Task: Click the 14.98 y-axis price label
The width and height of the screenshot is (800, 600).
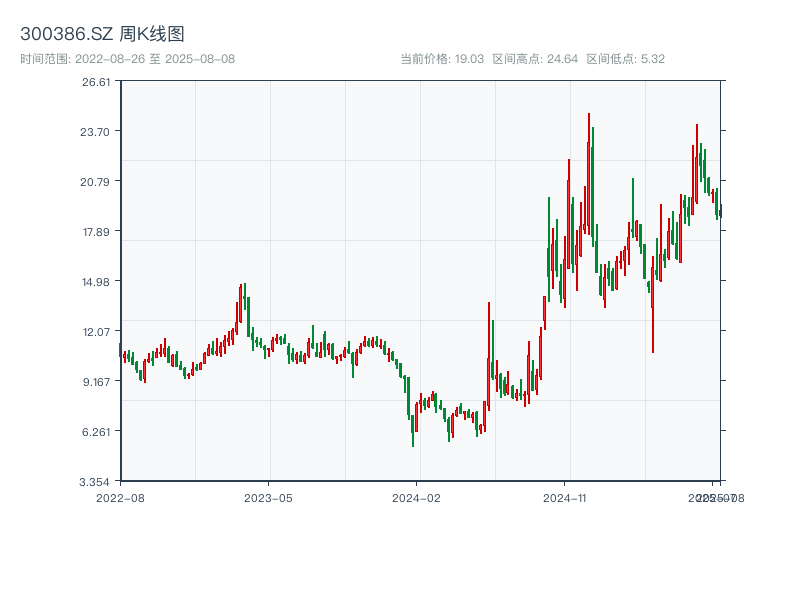Action: 96,282
